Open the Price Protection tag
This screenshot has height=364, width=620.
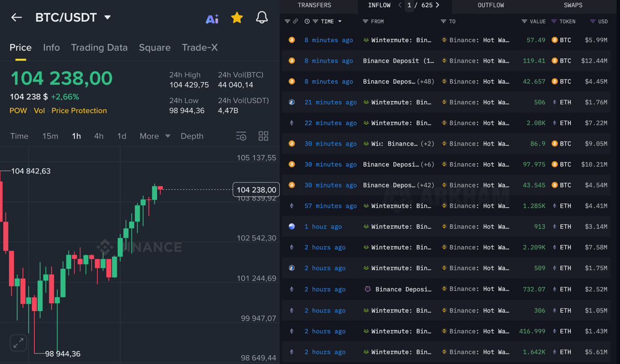[79, 110]
